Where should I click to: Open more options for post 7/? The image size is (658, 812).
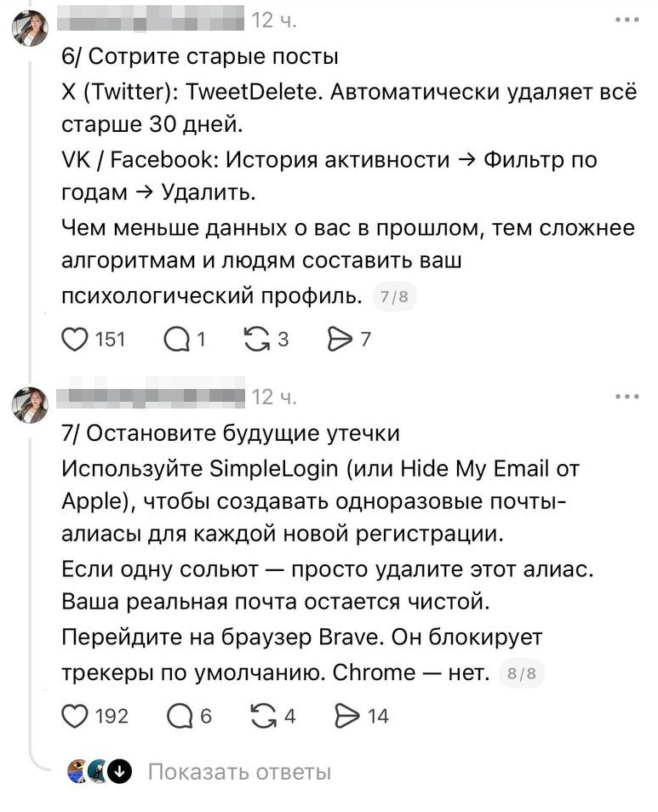tap(626, 396)
